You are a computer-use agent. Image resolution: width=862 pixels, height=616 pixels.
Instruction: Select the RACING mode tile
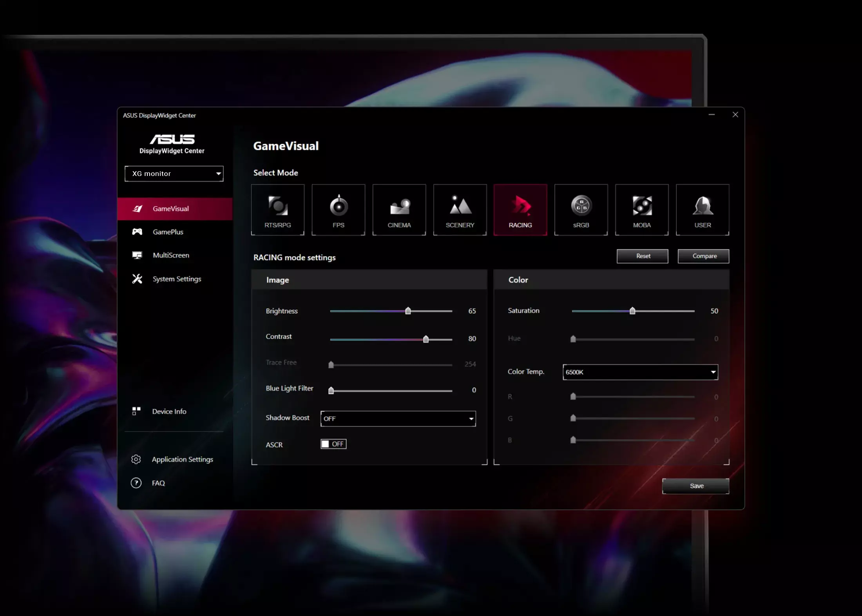(x=520, y=210)
